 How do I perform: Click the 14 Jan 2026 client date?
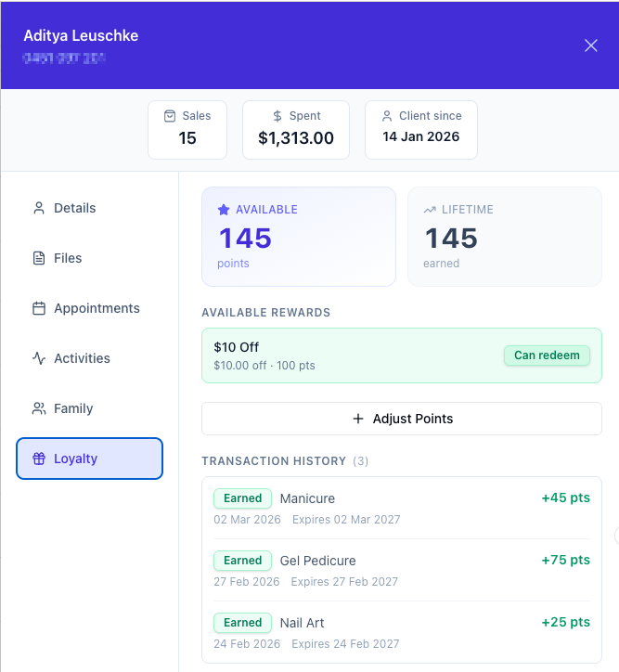coord(420,136)
